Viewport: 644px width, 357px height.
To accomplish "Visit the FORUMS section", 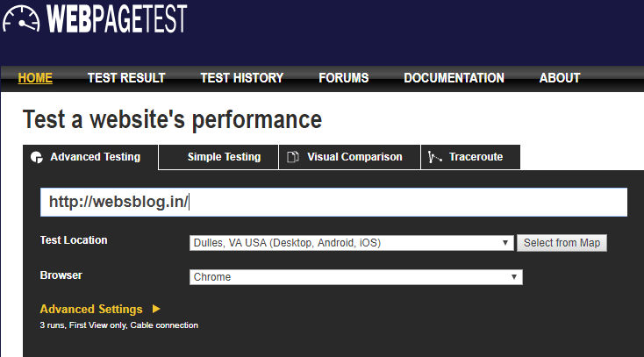I will [344, 78].
